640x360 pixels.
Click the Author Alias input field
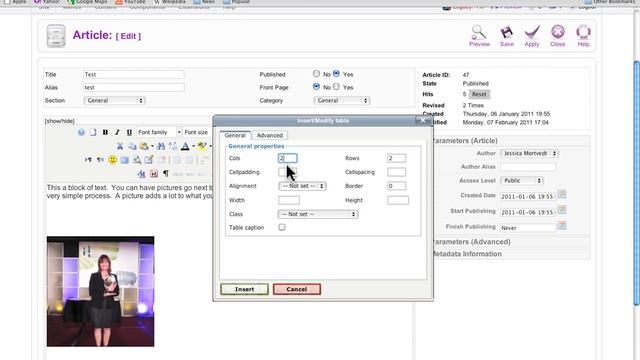tap(528, 167)
